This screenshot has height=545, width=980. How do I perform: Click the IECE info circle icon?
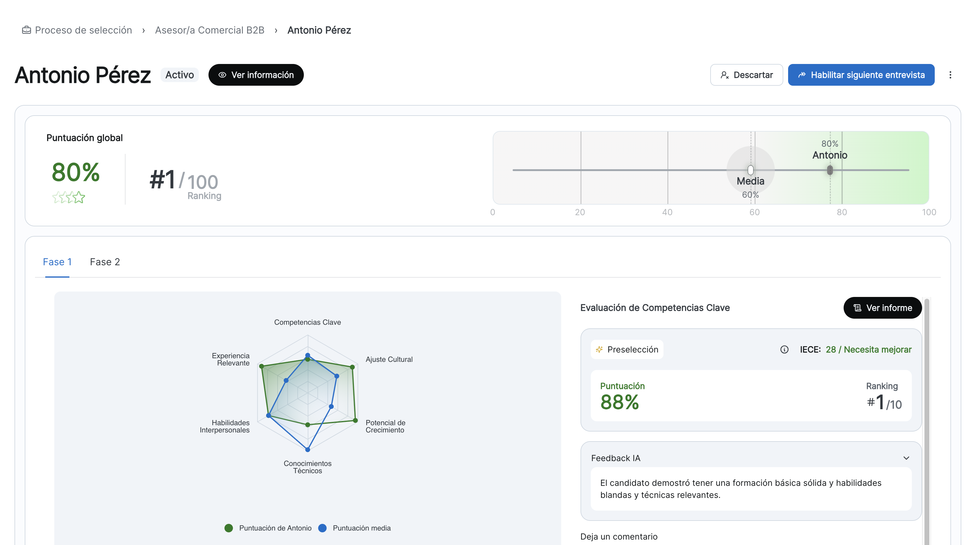784,349
